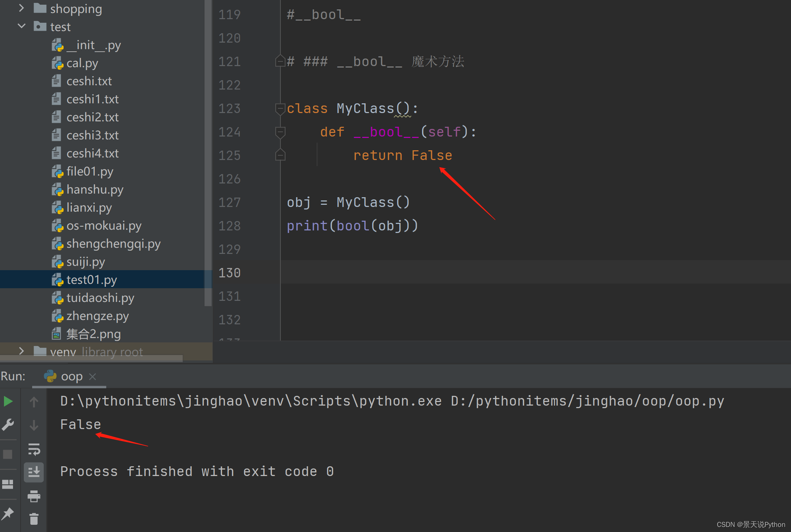Viewport: 791px width, 532px height.
Task: Expand the shopping folder
Action: 21,8
